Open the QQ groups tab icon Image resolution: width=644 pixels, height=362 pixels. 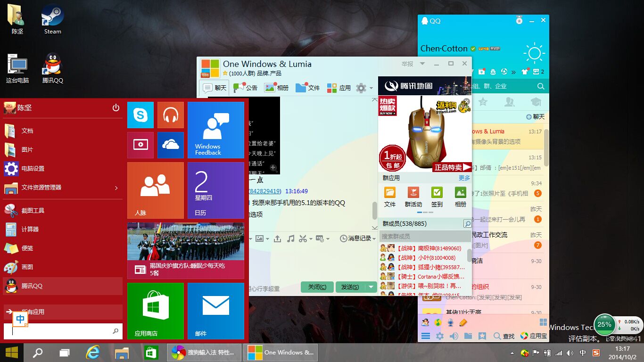click(x=509, y=102)
